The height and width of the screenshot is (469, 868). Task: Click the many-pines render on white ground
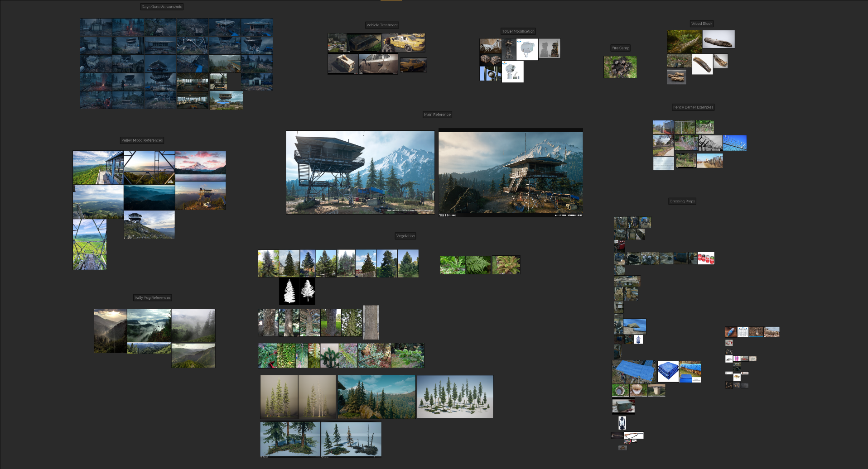point(455,397)
